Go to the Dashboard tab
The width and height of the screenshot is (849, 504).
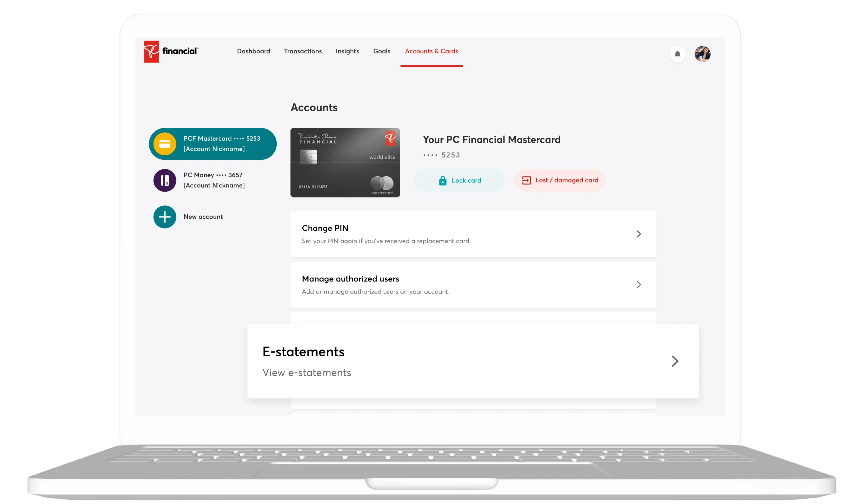pos(253,51)
